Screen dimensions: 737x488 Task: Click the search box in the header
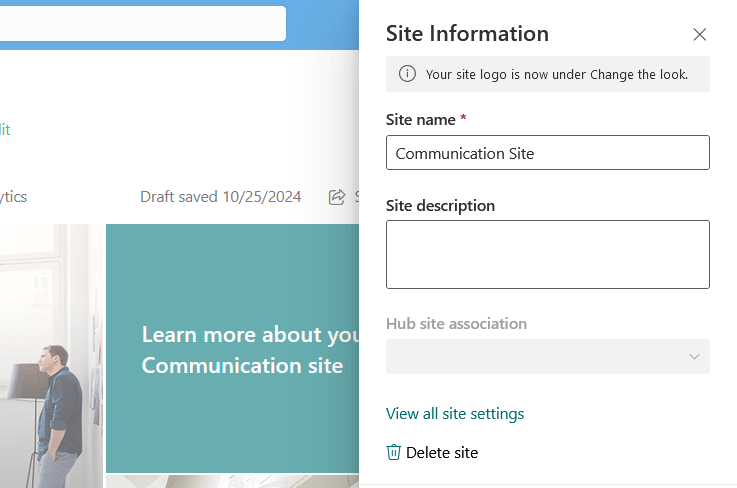pyautogui.click(x=142, y=24)
